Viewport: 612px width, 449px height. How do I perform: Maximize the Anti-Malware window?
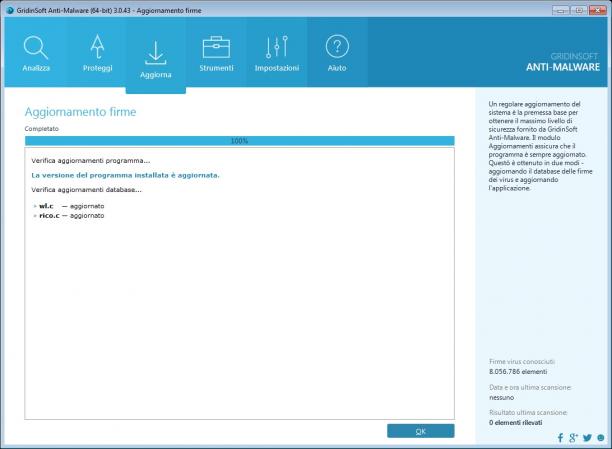click(x=579, y=11)
